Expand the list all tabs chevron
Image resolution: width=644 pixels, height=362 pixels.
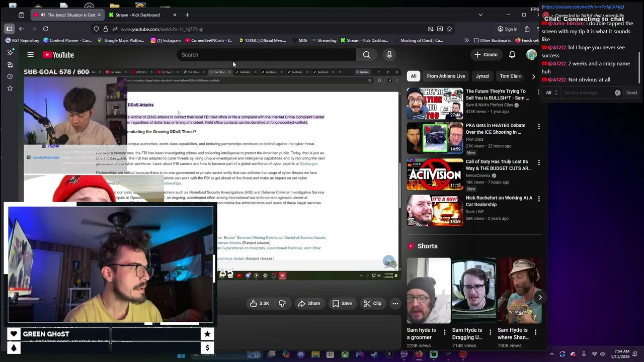(x=480, y=15)
